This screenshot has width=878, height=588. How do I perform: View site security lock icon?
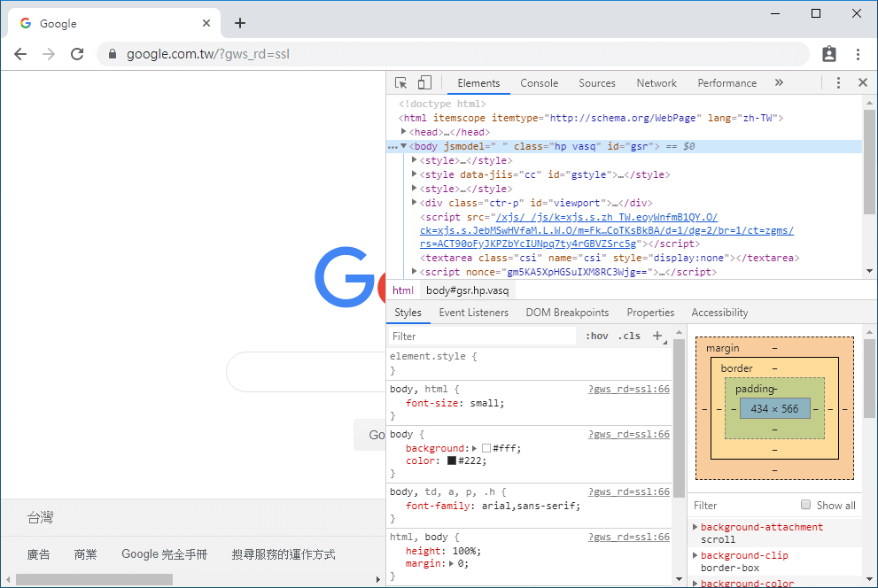113,54
